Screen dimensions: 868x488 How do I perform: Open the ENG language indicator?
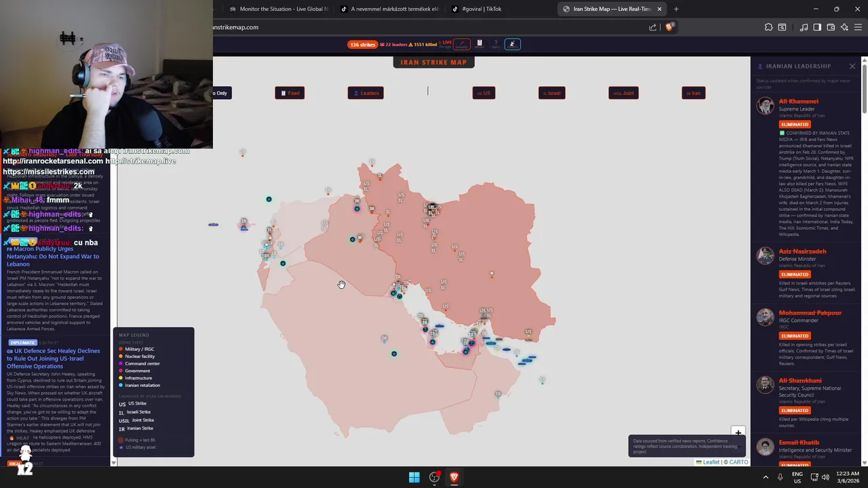click(x=797, y=477)
